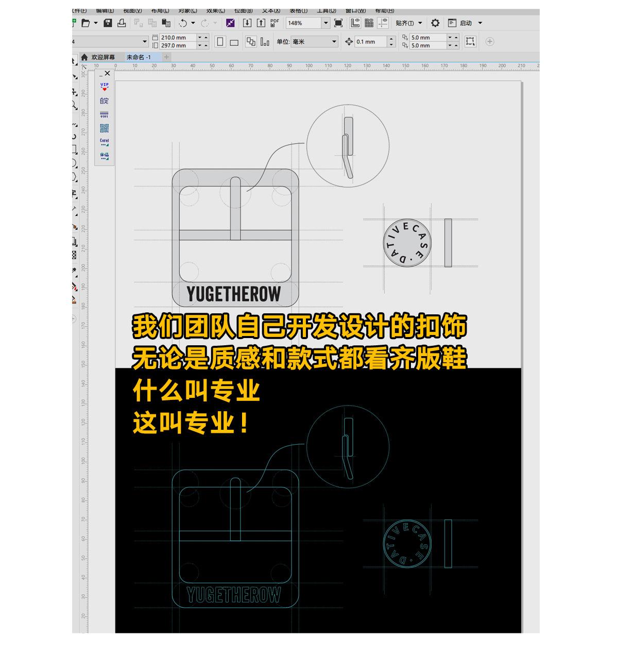Click the QR code plugin icon
The height and width of the screenshot is (672, 618).
click(105, 128)
